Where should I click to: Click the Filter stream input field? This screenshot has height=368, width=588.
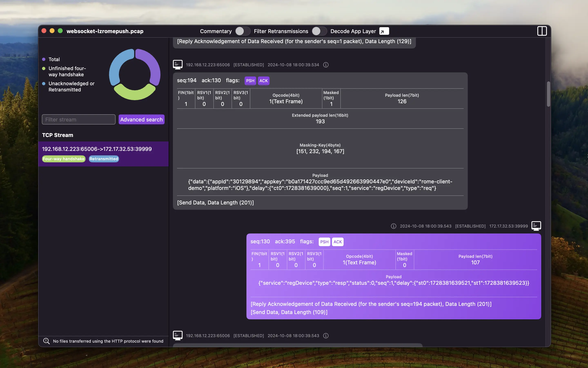78,120
